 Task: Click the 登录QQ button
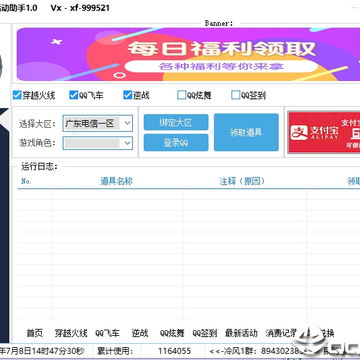tap(176, 143)
